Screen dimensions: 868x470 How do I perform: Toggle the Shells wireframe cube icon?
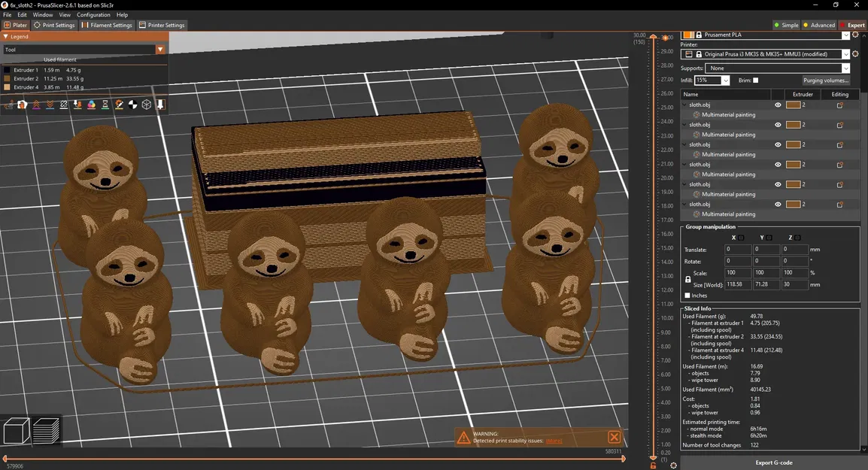coord(147,105)
